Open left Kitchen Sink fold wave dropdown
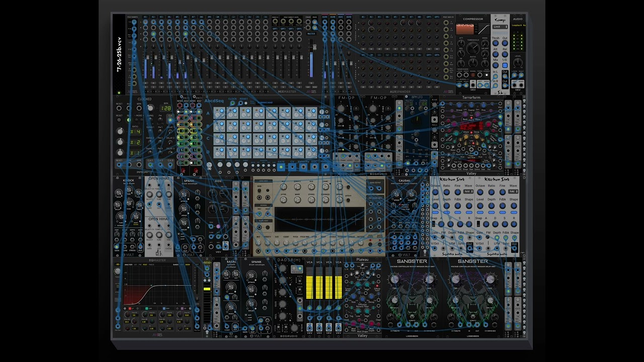 468,192
